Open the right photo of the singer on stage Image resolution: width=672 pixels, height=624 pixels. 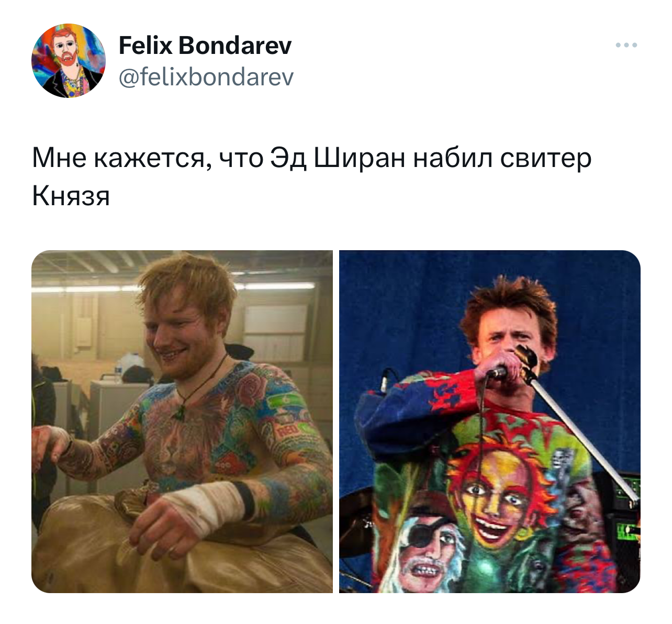pyautogui.click(x=490, y=421)
